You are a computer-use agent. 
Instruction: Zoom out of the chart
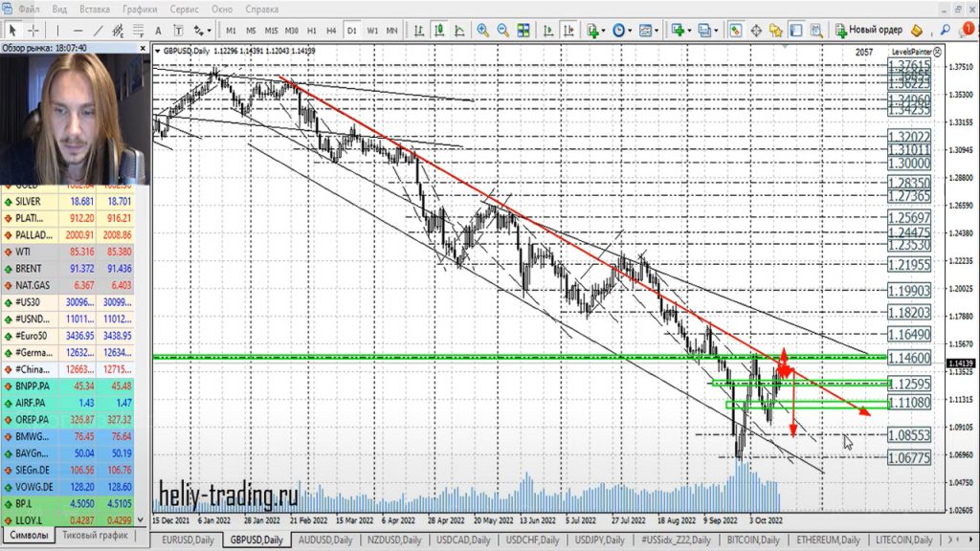click(x=503, y=30)
